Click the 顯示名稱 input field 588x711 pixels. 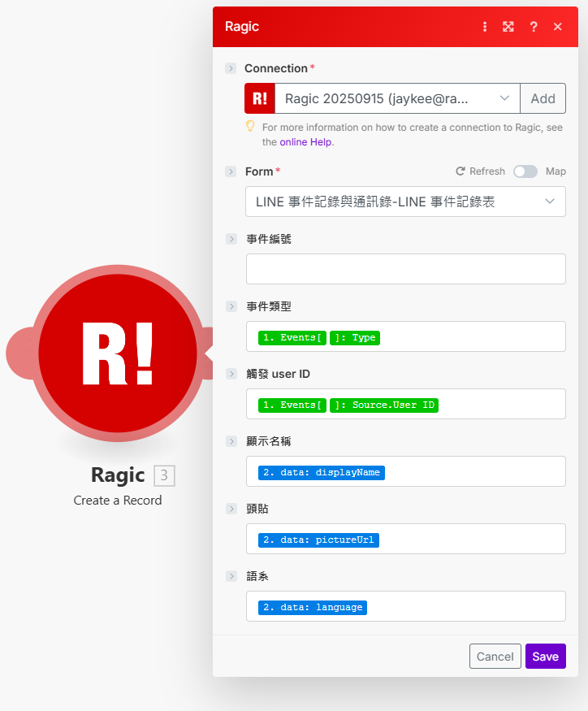pyautogui.click(x=406, y=471)
